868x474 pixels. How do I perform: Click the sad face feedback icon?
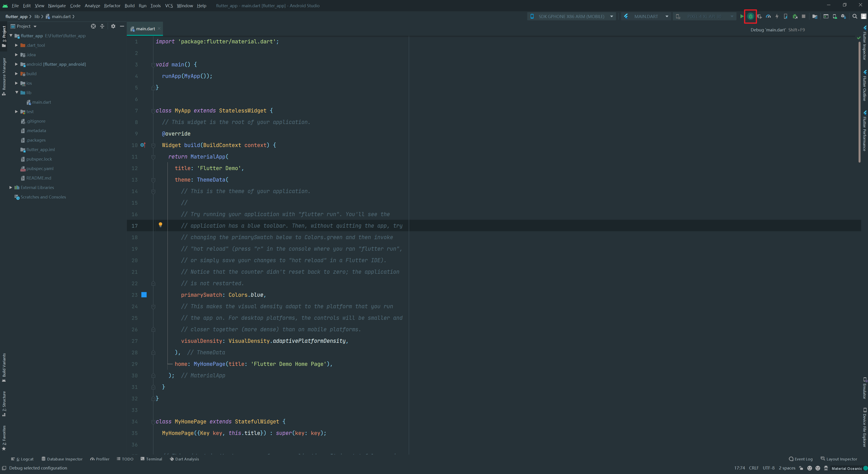(x=818, y=468)
